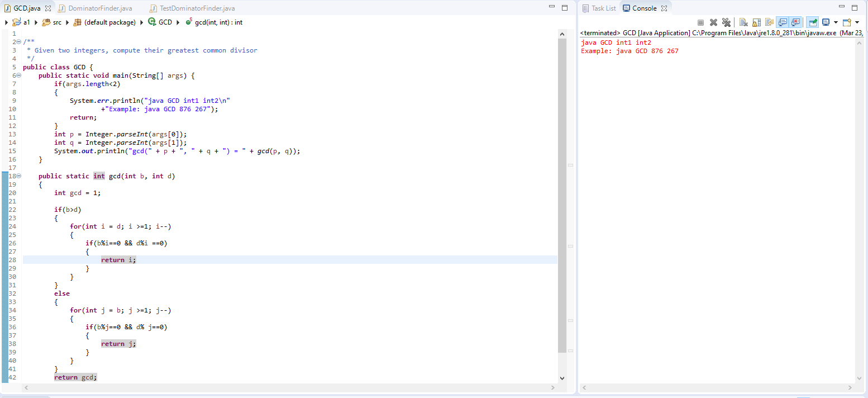Click 'Example: java GCD 876 267' console line
868x398 pixels.
629,51
